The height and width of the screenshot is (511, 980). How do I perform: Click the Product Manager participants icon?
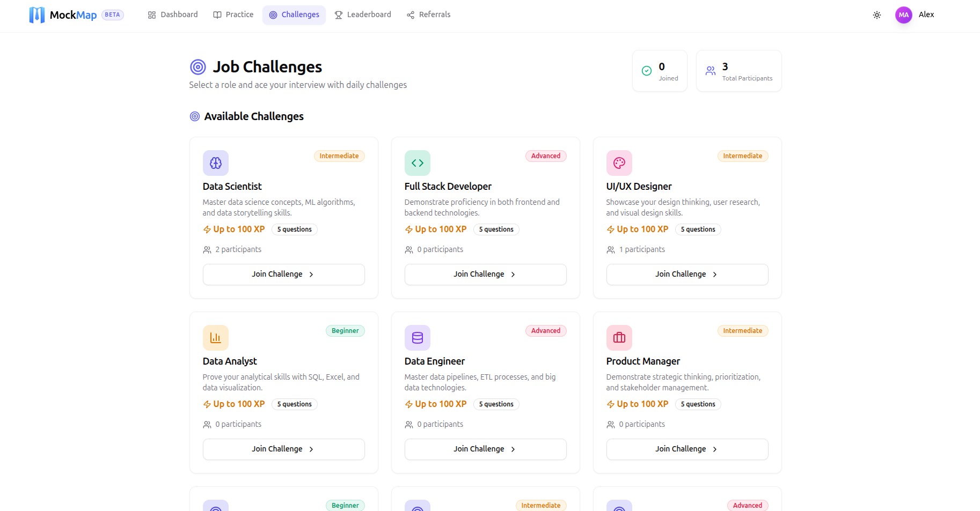[x=611, y=425]
